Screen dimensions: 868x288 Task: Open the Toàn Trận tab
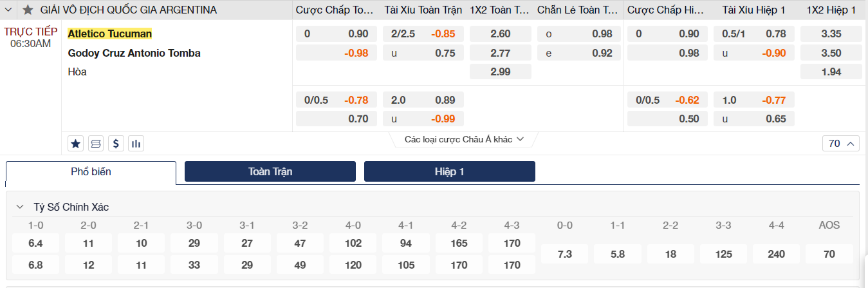[x=270, y=171]
